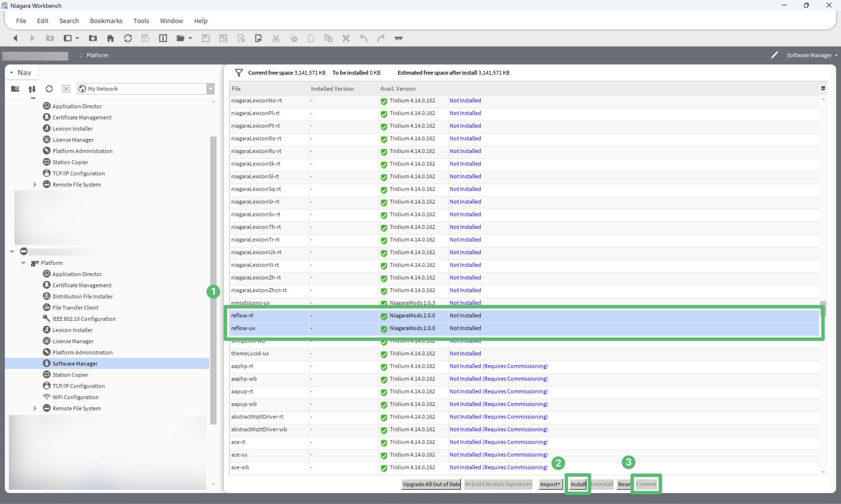Open the Nav panel dropdown arrow
The width and height of the screenshot is (841, 504).
[x=11, y=73]
